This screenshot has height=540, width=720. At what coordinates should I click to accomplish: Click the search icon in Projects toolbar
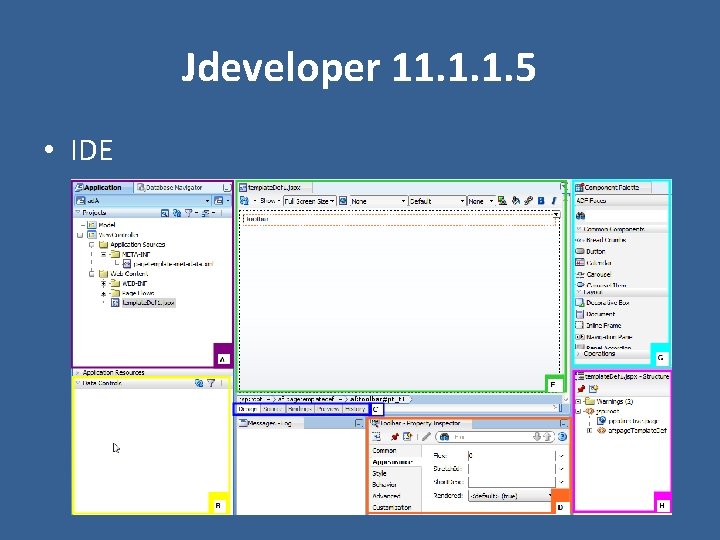click(164, 213)
